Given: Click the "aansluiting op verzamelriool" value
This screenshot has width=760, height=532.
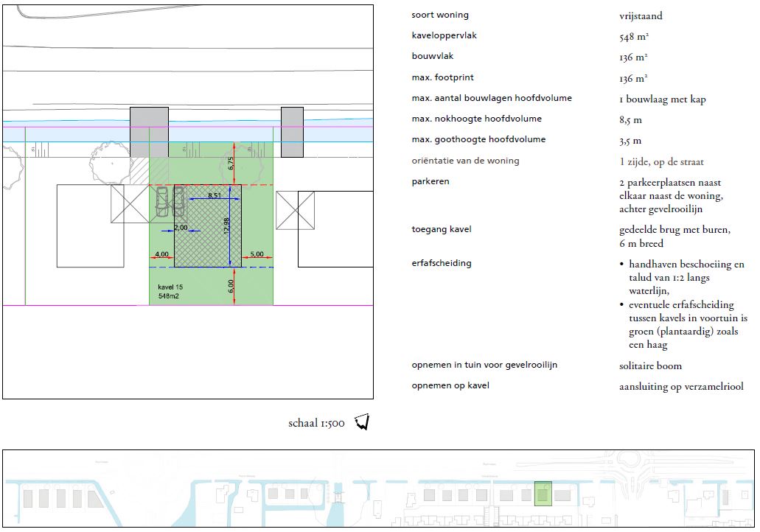Looking at the screenshot, I should 681,386.
